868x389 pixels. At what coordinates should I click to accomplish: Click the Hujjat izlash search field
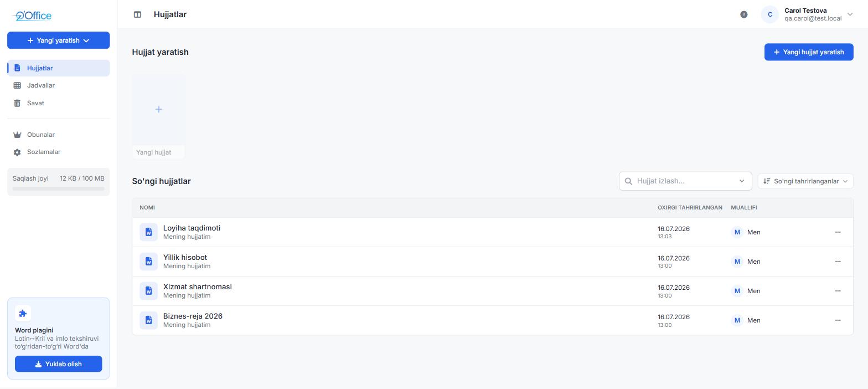point(685,181)
